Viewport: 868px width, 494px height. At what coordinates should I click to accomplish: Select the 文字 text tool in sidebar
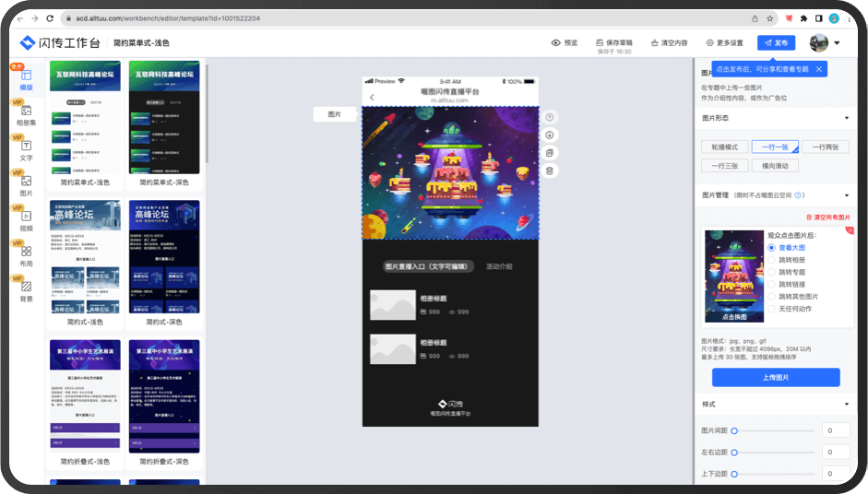tap(26, 150)
